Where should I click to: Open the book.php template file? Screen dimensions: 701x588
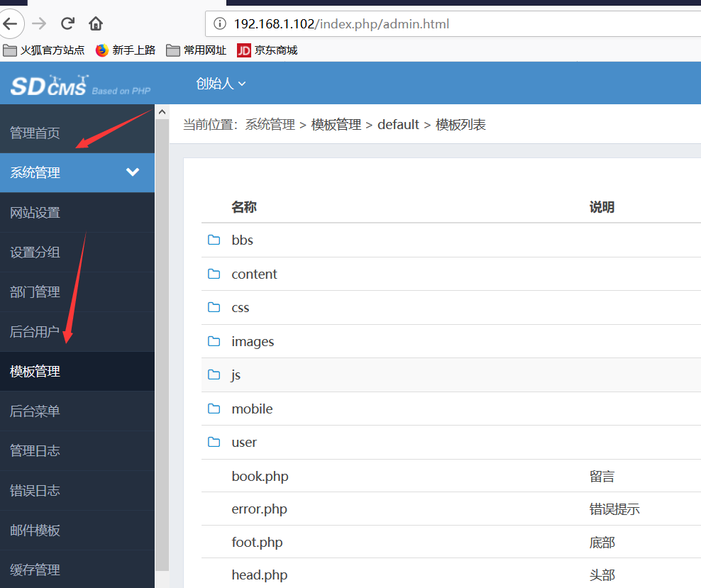coord(260,477)
